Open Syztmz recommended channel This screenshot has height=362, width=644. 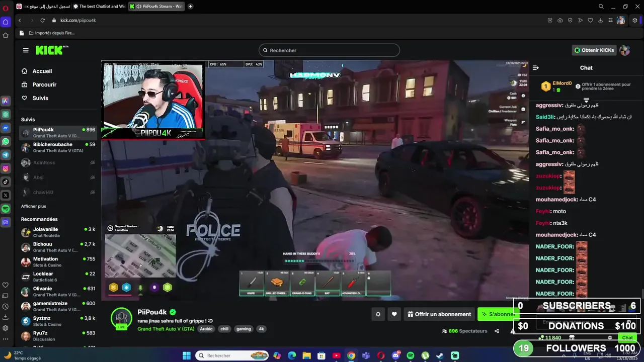point(58,321)
